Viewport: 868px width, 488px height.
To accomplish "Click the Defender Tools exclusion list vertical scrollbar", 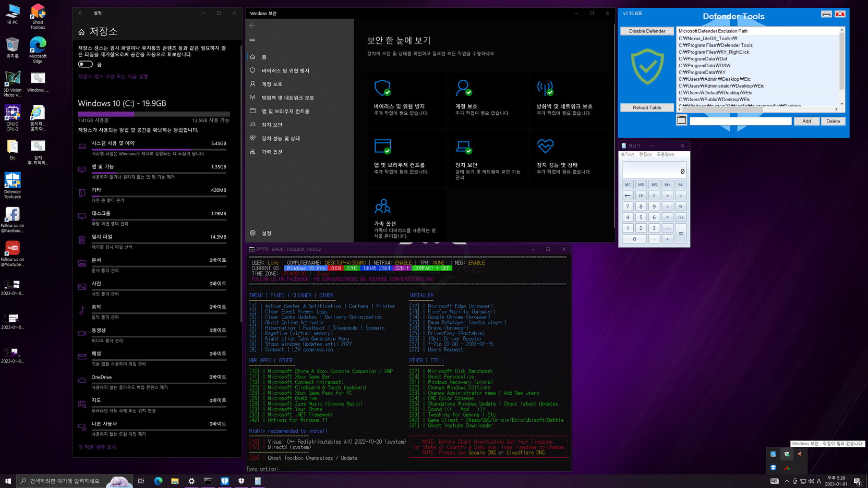I will (841, 67).
